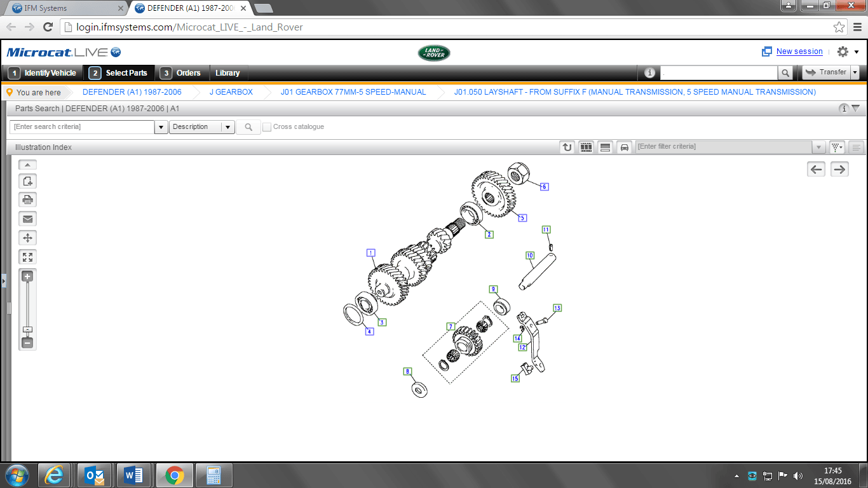This screenshot has width=868, height=488.
Task: Go to the next illustration arrow
Action: tap(840, 169)
